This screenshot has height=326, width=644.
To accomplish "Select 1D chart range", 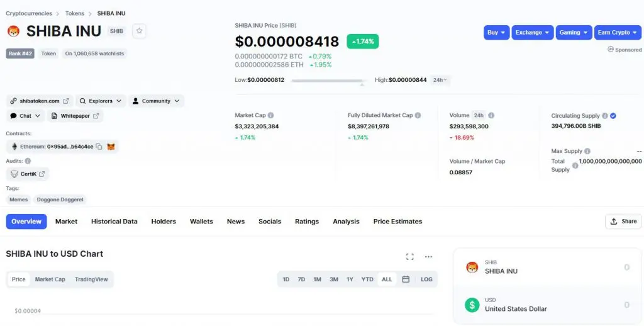I will tap(286, 279).
